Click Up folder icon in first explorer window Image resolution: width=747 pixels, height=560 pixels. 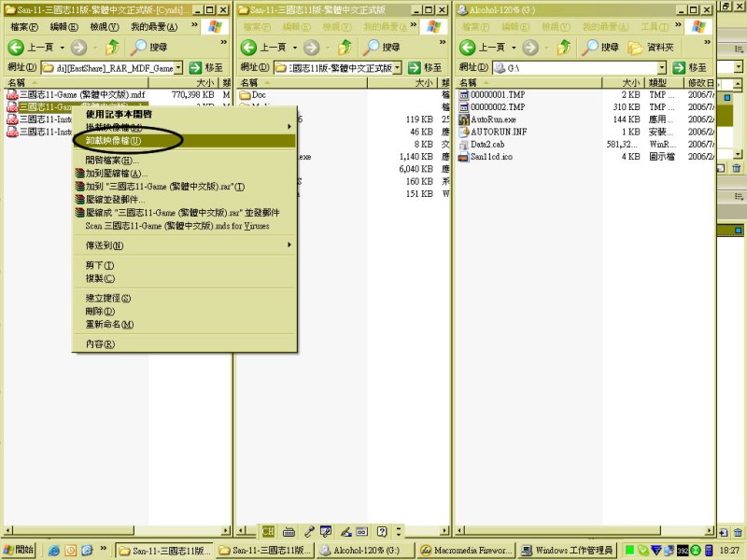point(113,48)
